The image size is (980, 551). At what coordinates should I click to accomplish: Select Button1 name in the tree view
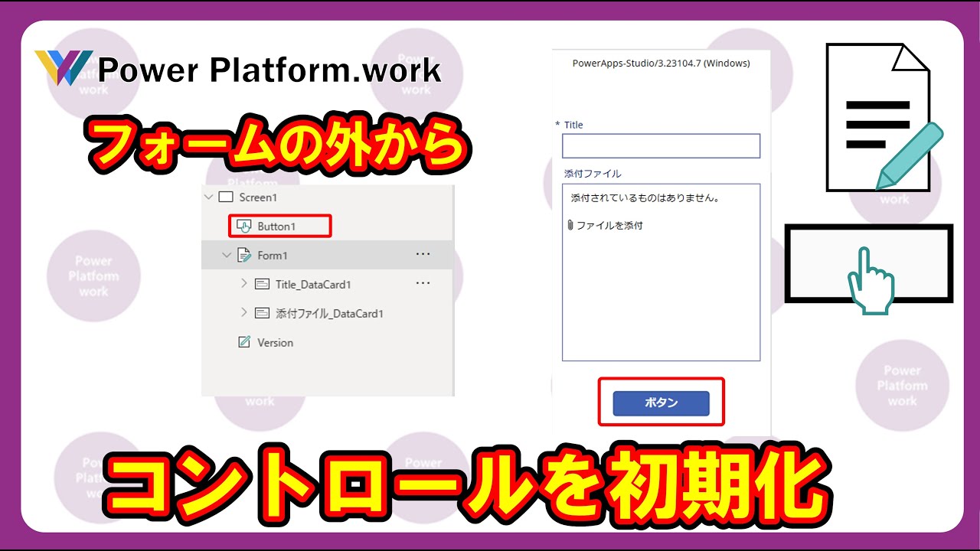[x=276, y=227]
